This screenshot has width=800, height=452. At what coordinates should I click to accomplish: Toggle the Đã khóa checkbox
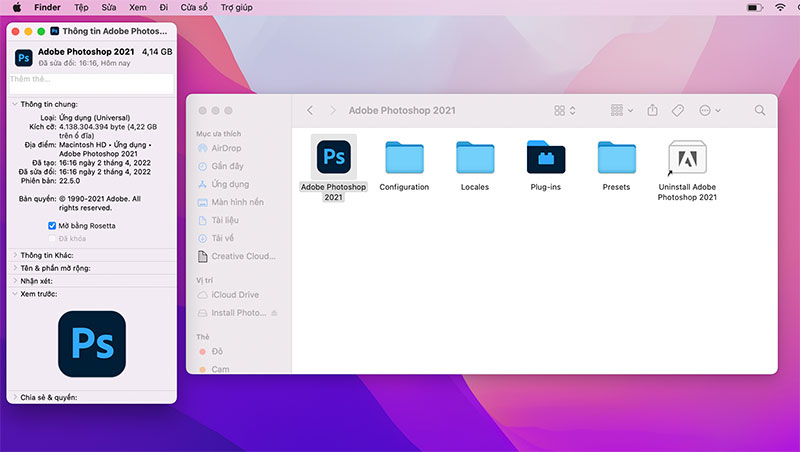click(x=52, y=238)
